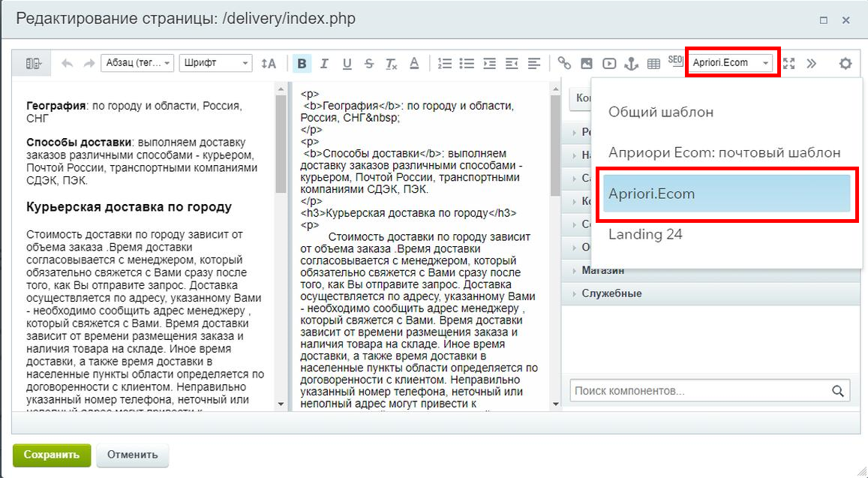The width and height of the screenshot is (868, 478).
Task: Insert a numbered list
Action: [445, 64]
